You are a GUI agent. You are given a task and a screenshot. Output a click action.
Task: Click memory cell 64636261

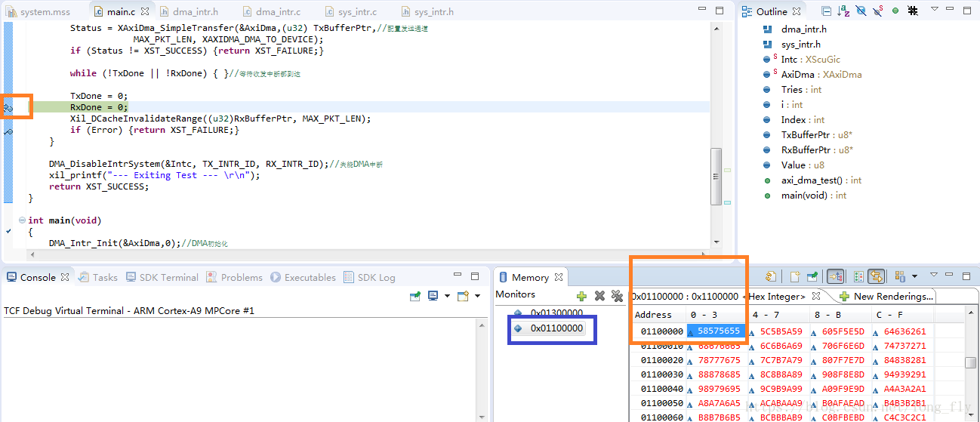[904, 331]
